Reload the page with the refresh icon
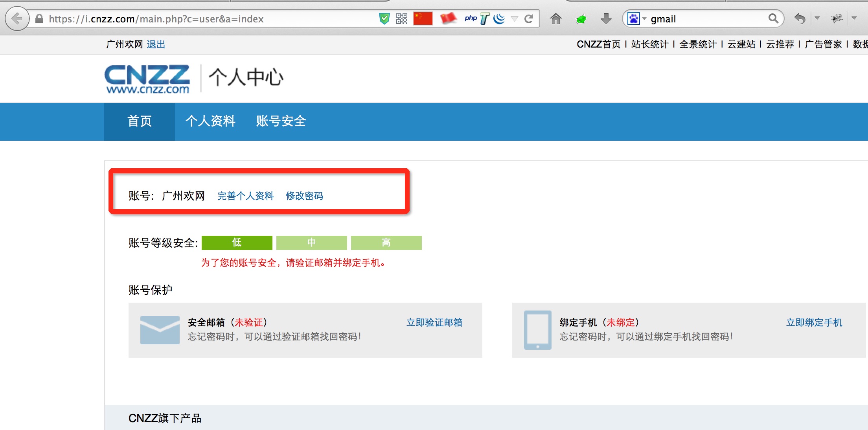 529,18
